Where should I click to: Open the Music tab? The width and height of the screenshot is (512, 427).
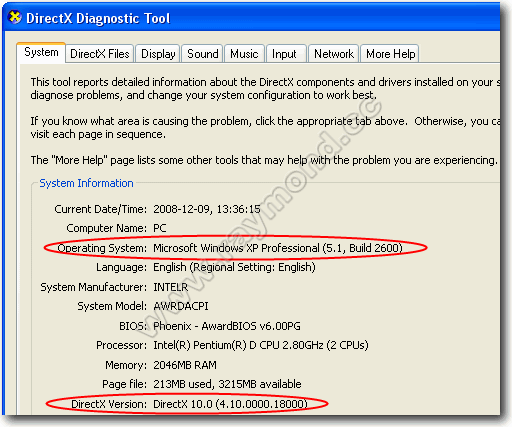[244, 54]
